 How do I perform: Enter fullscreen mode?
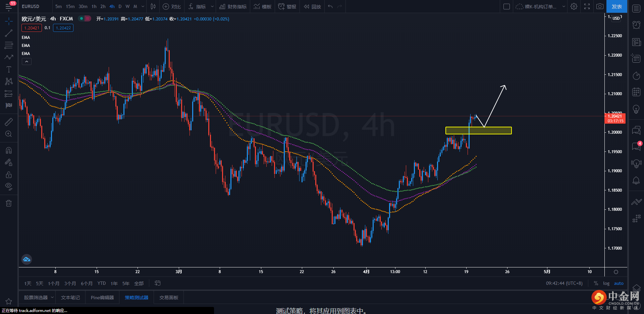(x=587, y=6)
